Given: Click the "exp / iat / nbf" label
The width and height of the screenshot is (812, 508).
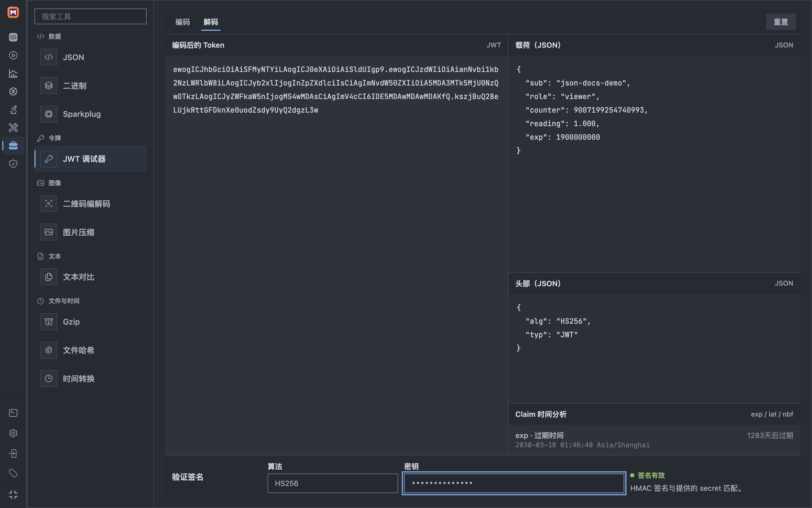Looking at the screenshot, I should coord(772,414).
